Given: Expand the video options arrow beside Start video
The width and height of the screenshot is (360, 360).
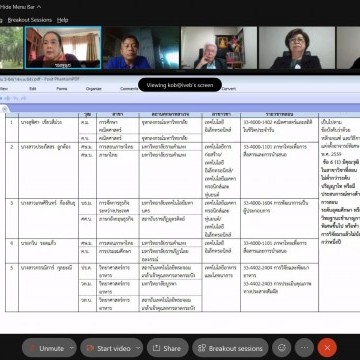Looking at the screenshot, I should coord(138,348).
